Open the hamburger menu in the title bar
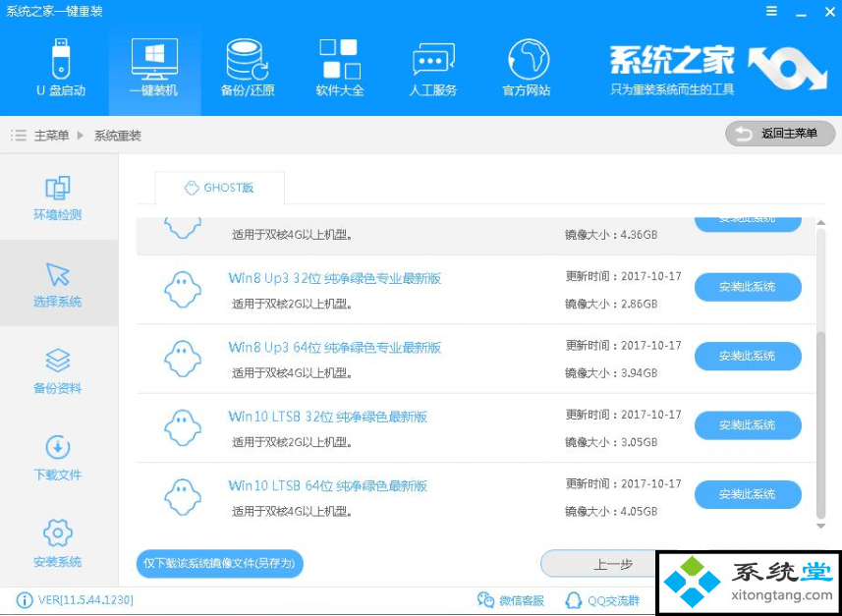This screenshot has height=616, width=842. pos(771,11)
